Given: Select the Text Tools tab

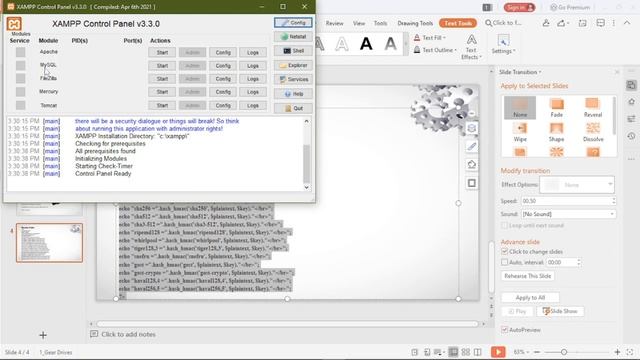Looking at the screenshot, I should point(458,23).
